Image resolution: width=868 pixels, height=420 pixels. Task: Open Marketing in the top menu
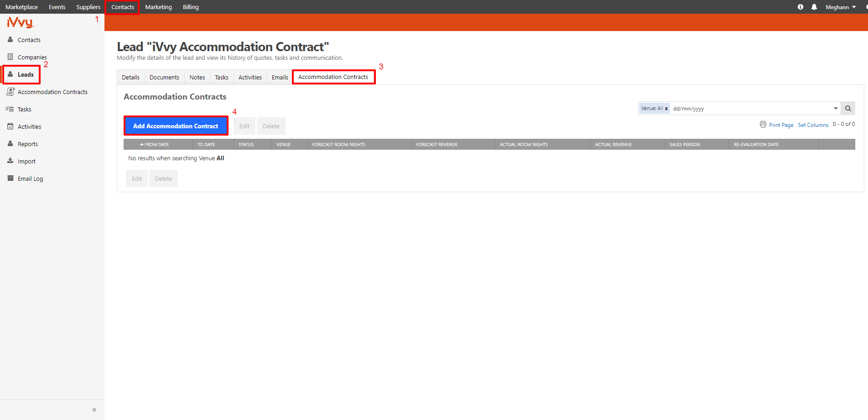[158, 7]
